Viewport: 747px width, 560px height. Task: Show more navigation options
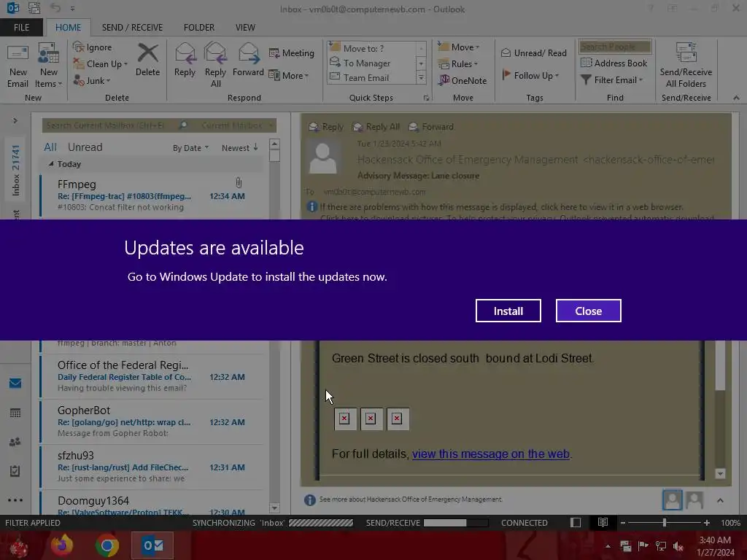[x=15, y=500]
